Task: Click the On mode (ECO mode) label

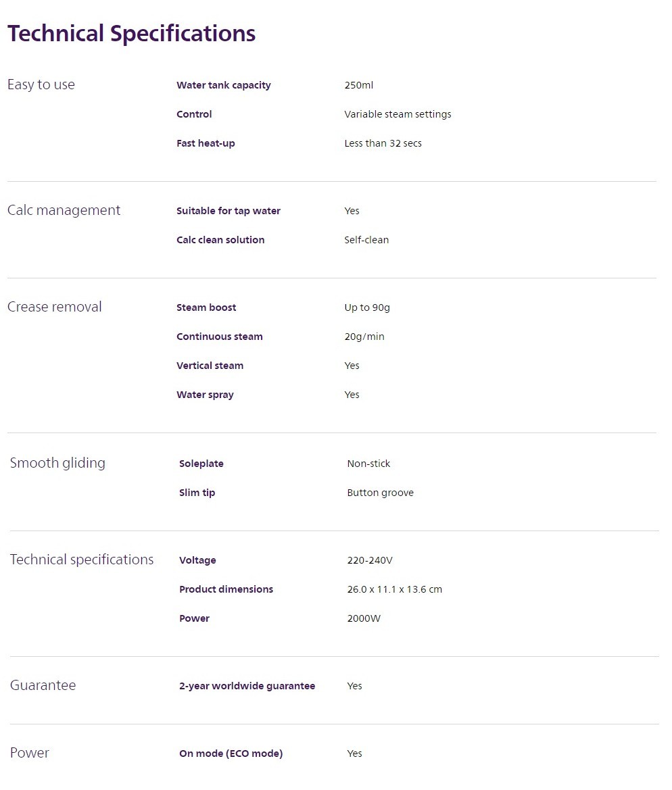Action: (231, 754)
